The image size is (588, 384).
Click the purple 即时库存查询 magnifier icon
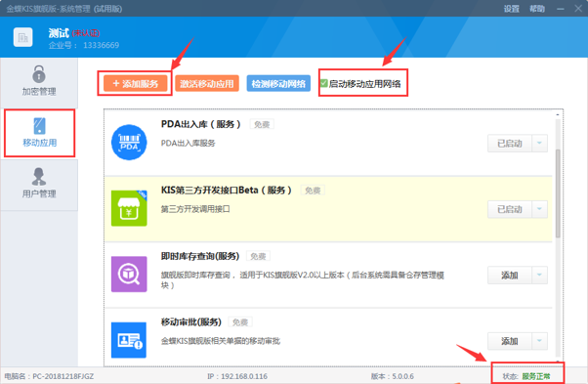129,275
